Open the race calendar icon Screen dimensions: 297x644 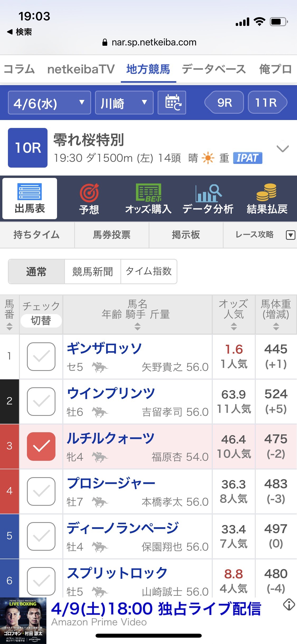pyautogui.click(x=172, y=103)
